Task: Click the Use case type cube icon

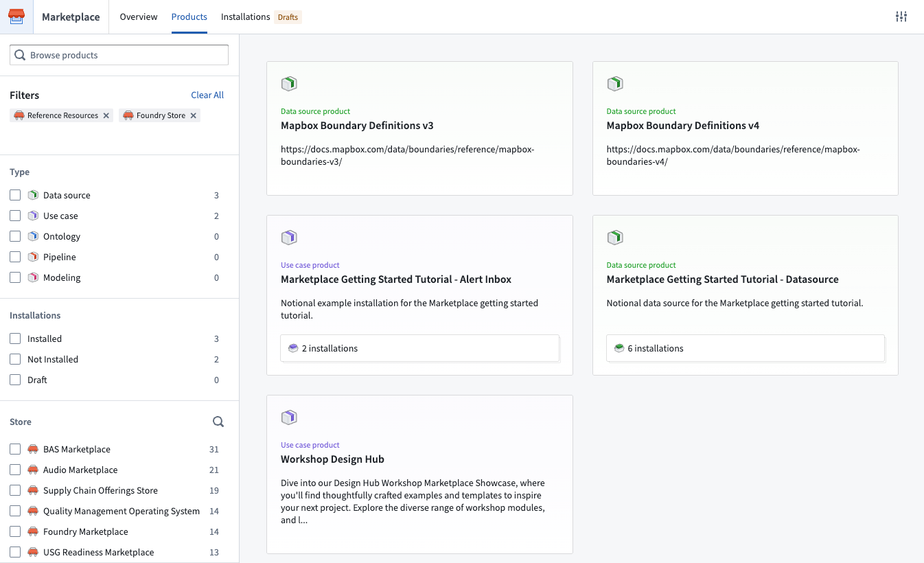Action: tap(33, 216)
